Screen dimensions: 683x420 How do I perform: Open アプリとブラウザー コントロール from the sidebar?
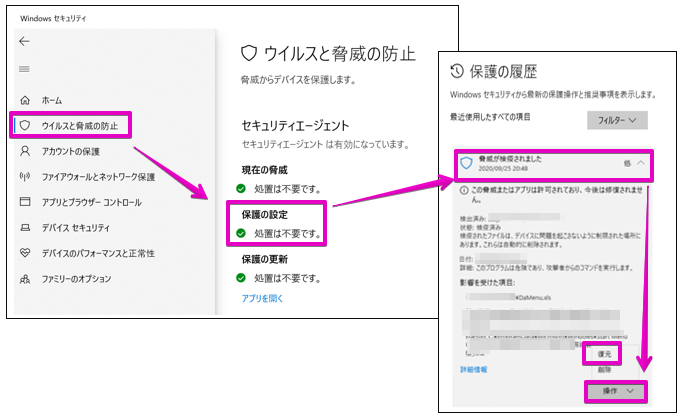click(x=91, y=202)
